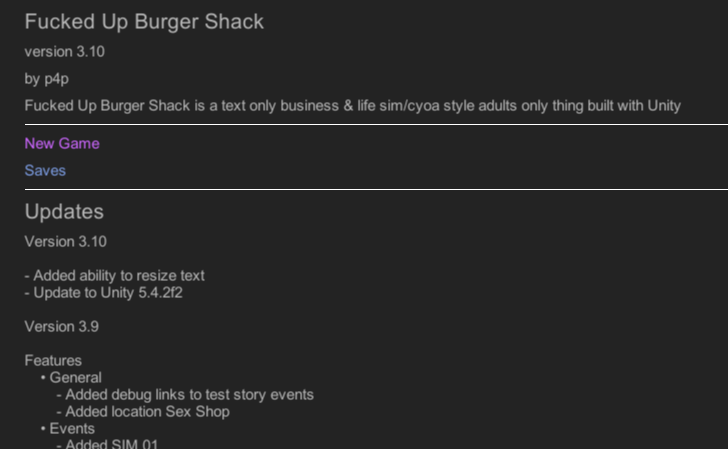The image size is (728, 449).
Task: Click the divider line above New Game
Action: [376, 124]
